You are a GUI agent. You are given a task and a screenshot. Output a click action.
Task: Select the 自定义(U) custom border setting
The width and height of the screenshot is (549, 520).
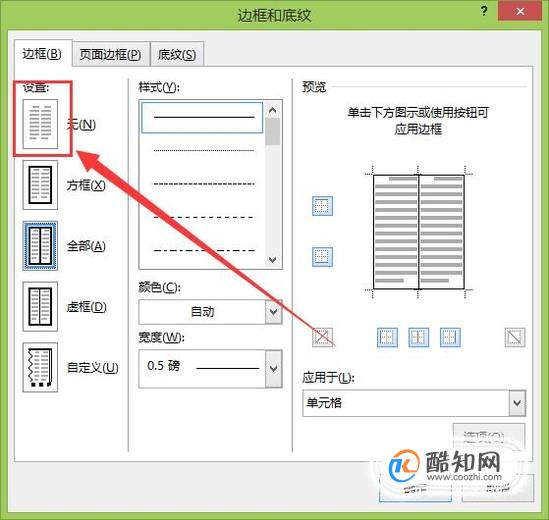[40, 367]
